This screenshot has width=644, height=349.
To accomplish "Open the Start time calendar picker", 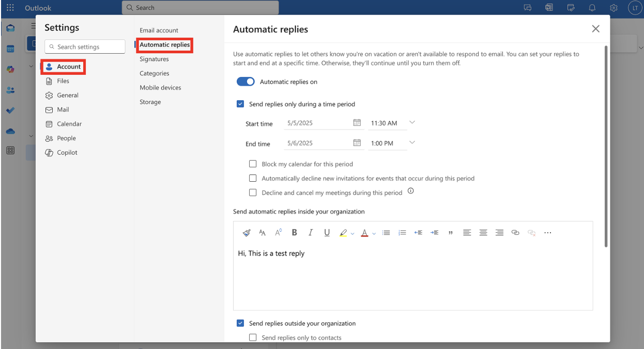I will (x=357, y=123).
